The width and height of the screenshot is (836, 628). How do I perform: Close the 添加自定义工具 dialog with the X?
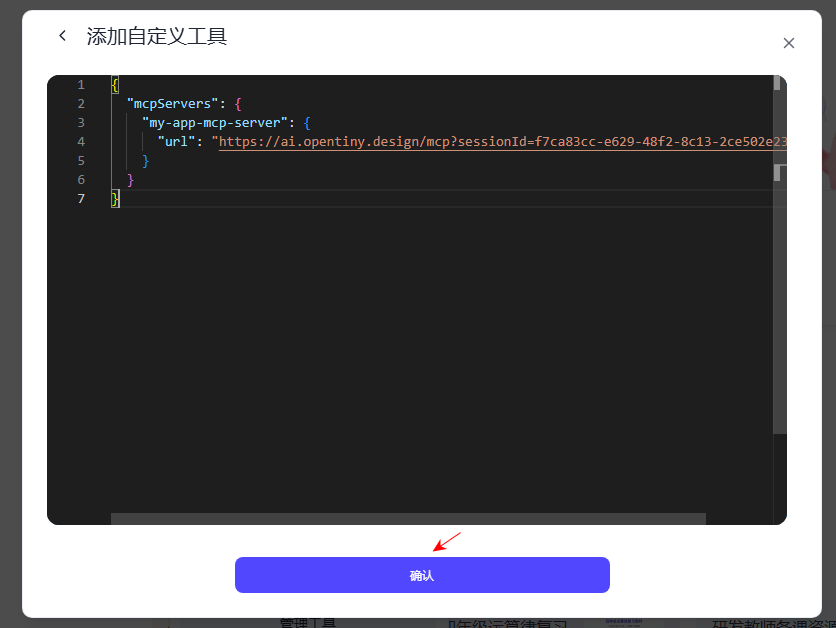[788, 43]
